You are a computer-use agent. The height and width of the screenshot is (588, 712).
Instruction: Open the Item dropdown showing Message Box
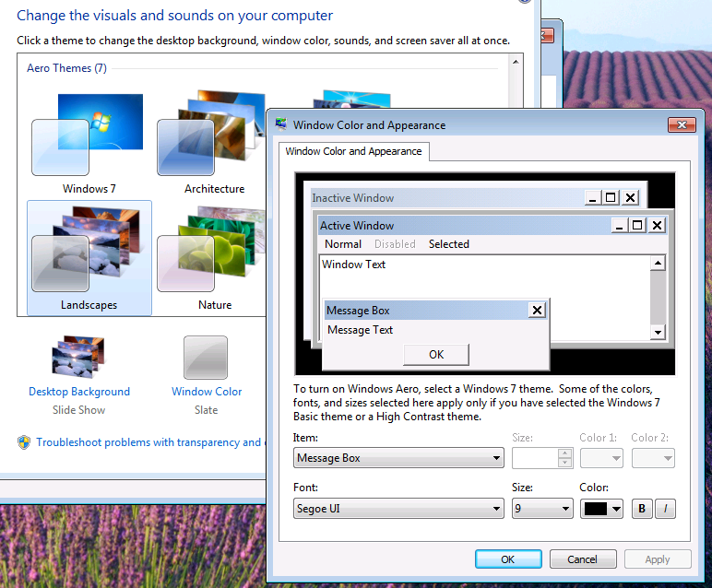pos(398,458)
